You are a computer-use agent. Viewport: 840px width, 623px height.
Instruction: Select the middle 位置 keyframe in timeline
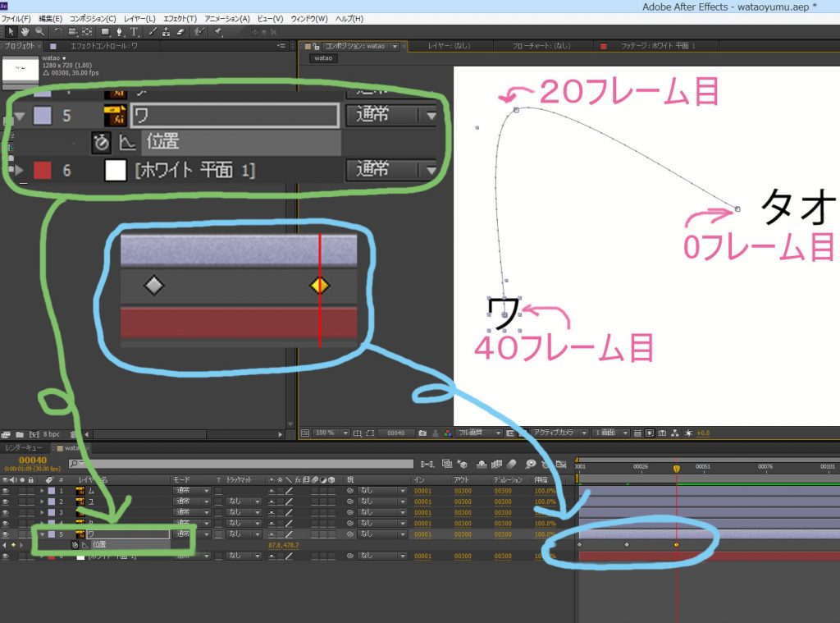coord(627,545)
